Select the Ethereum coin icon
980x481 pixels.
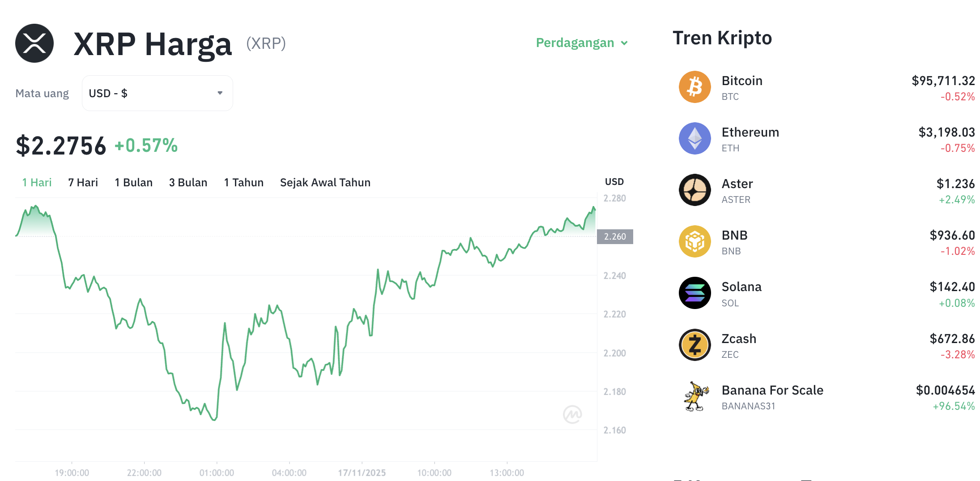pos(695,139)
